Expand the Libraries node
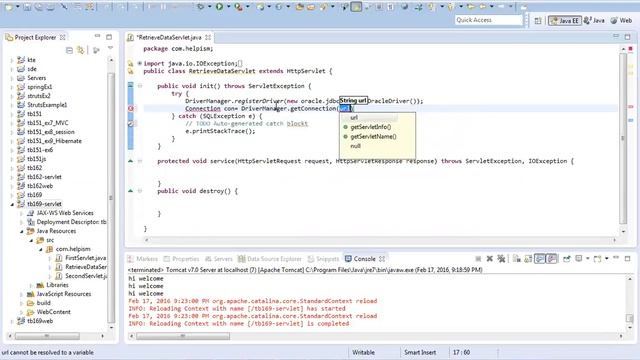The image size is (640, 360). pos(31,285)
